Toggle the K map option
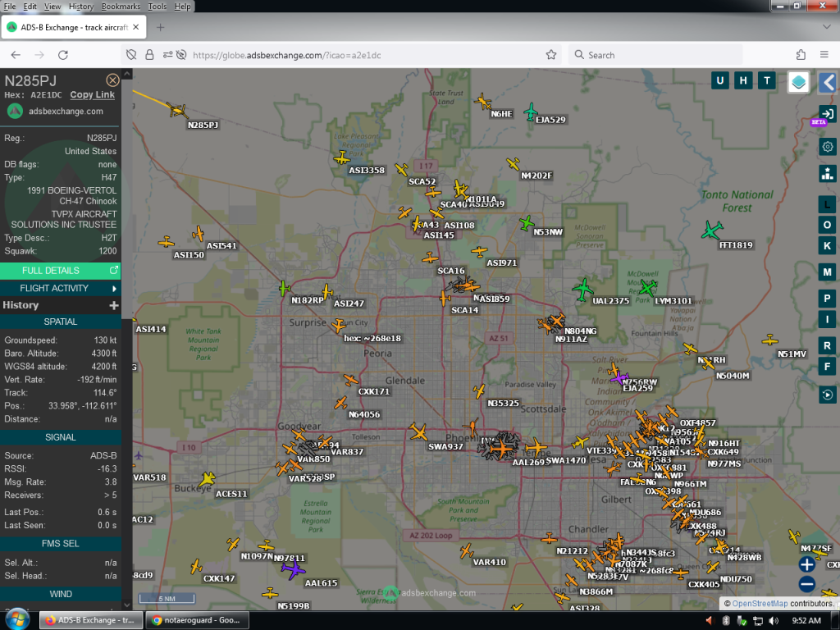Viewport: 840px width, 630px height. [827, 245]
